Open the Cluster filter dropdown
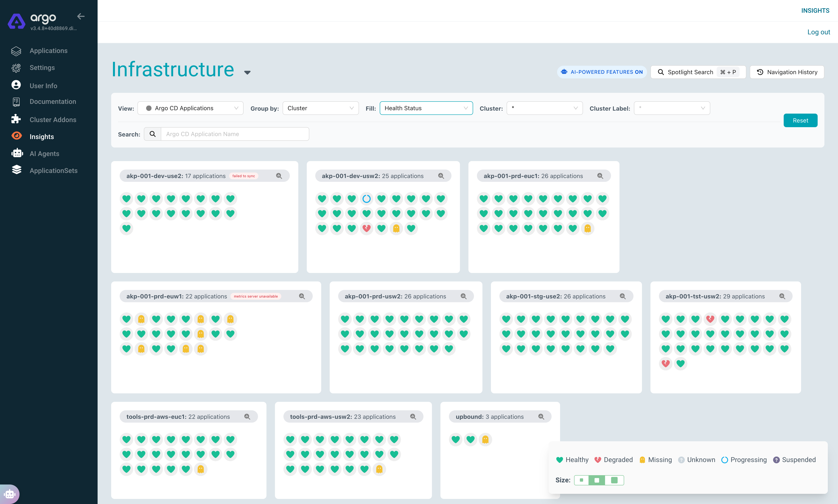 coord(545,108)
